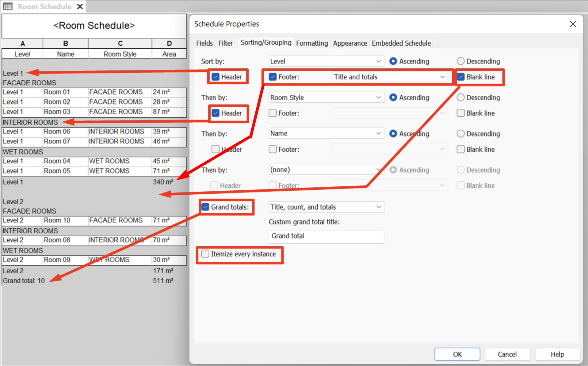Open the Fields tab

tap(204, 43)
